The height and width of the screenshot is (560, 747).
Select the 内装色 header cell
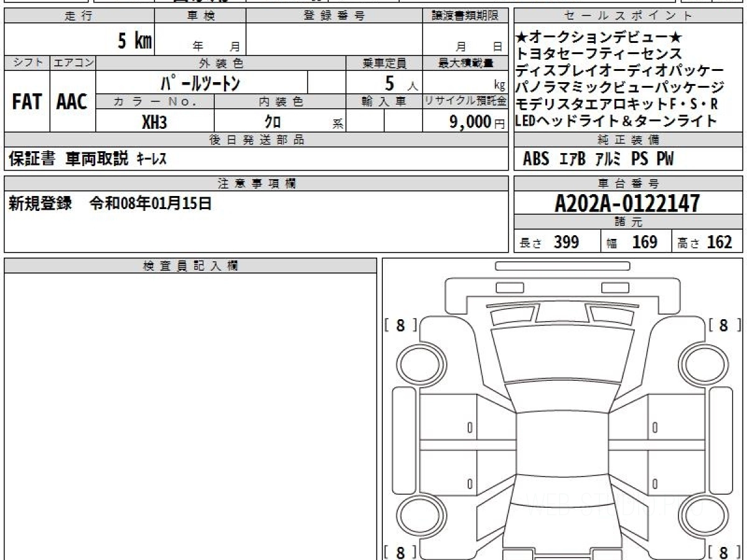[280, 101]
